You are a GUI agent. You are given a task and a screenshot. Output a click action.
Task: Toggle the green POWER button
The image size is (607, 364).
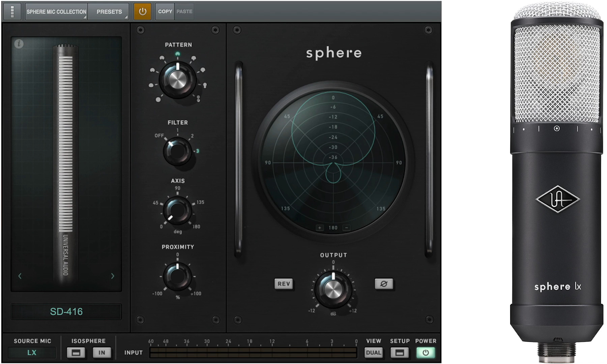(426, 353)
